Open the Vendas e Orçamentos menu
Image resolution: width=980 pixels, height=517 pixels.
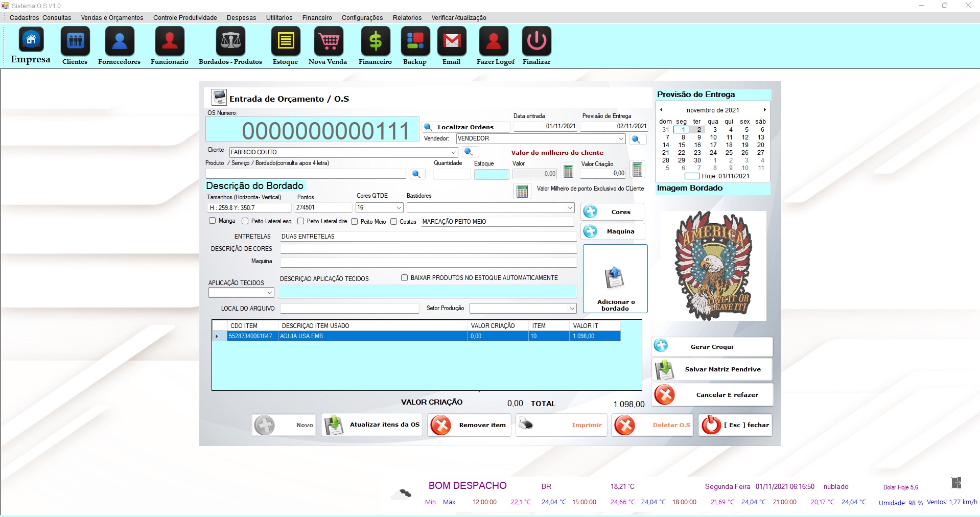112,18
